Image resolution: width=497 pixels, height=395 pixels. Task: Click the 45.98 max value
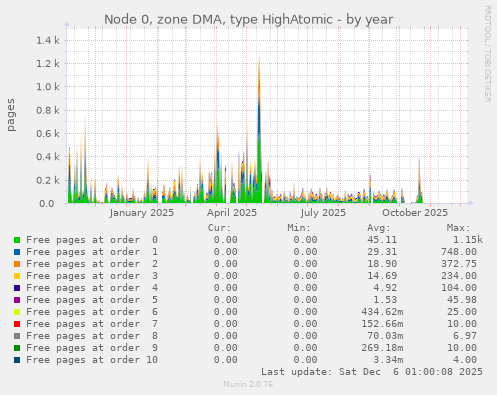click(x=462, y=300)
